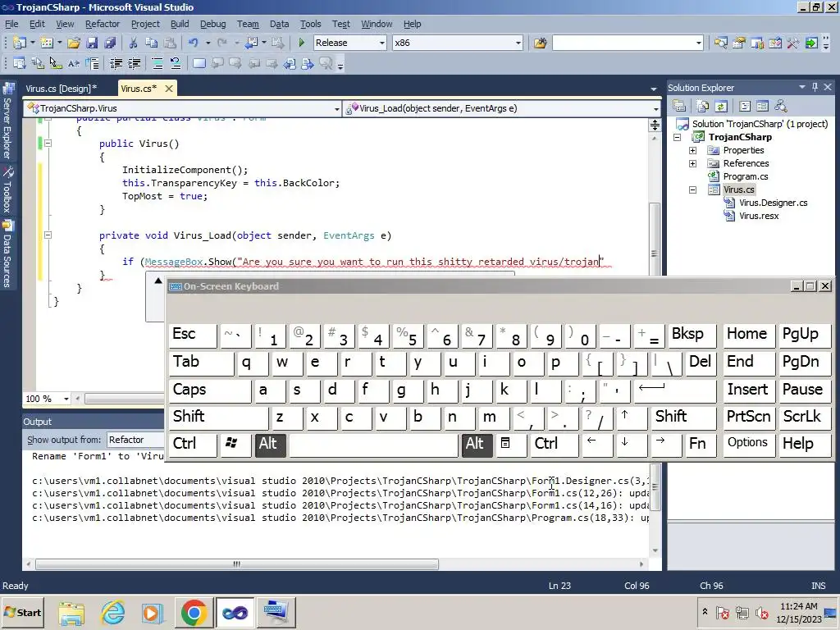Toggle right Shift key on On-Screen Keyboard

pos(683,418)
